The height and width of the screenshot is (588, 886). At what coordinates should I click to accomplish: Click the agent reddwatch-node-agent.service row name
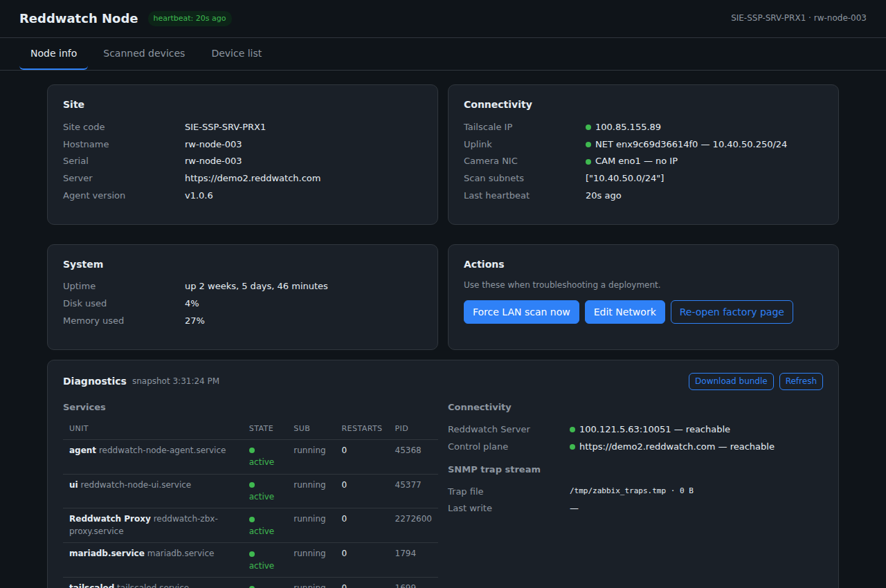pyautogui.click(x=147, y=450)
